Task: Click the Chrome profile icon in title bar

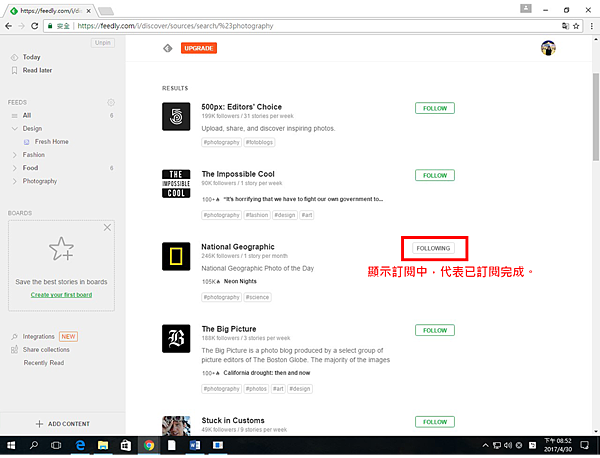Action: (x=526, y=8)
